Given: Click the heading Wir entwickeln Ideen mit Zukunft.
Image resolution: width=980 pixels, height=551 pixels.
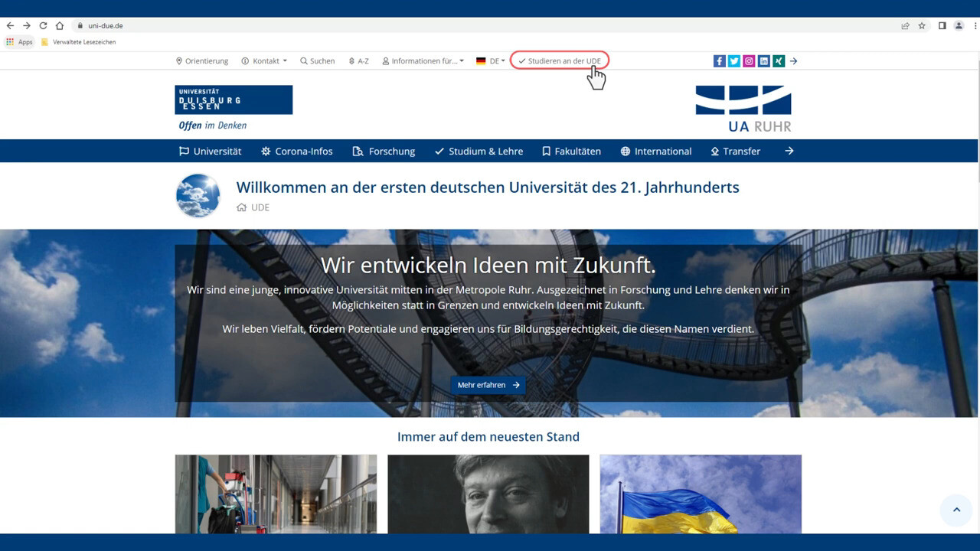Looking at the screenshot, I should point(488,266).
